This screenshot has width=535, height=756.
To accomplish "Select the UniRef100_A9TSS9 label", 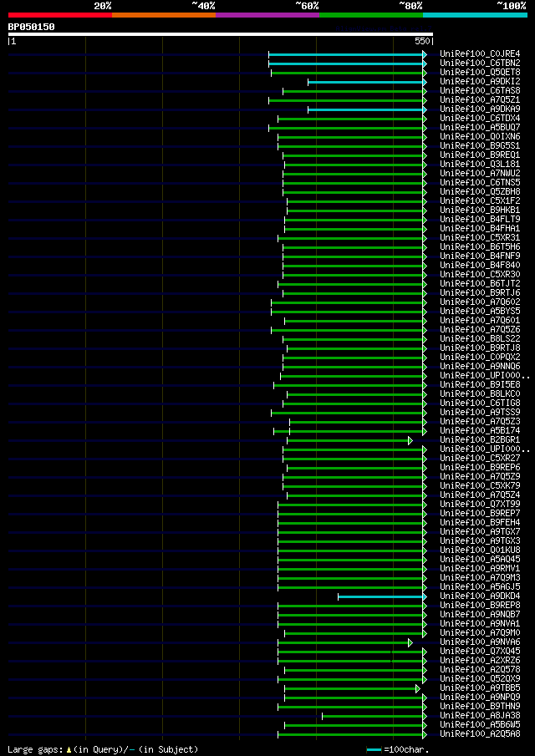I will (480, 412).
